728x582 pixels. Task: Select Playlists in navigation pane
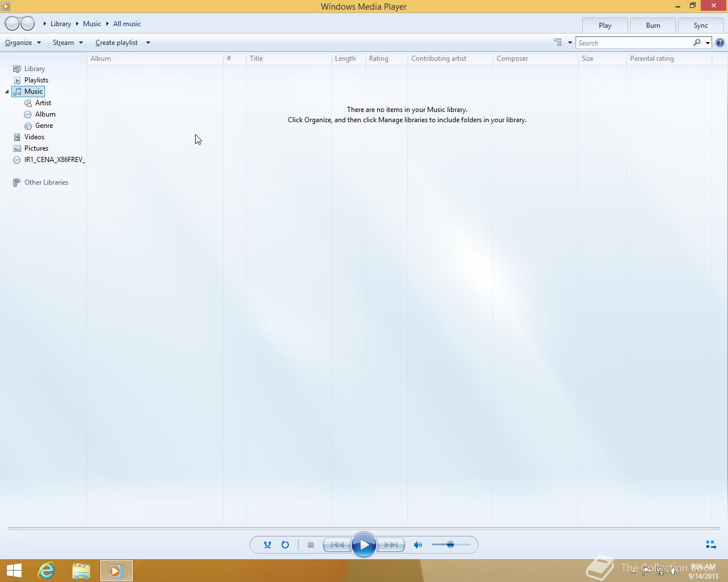(x=36, y=80)
